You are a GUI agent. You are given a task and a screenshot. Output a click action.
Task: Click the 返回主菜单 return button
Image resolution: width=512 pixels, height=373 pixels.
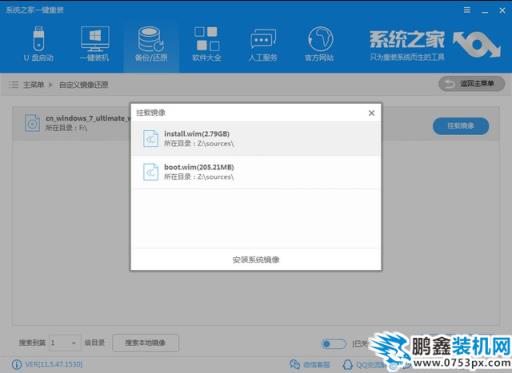472,84
